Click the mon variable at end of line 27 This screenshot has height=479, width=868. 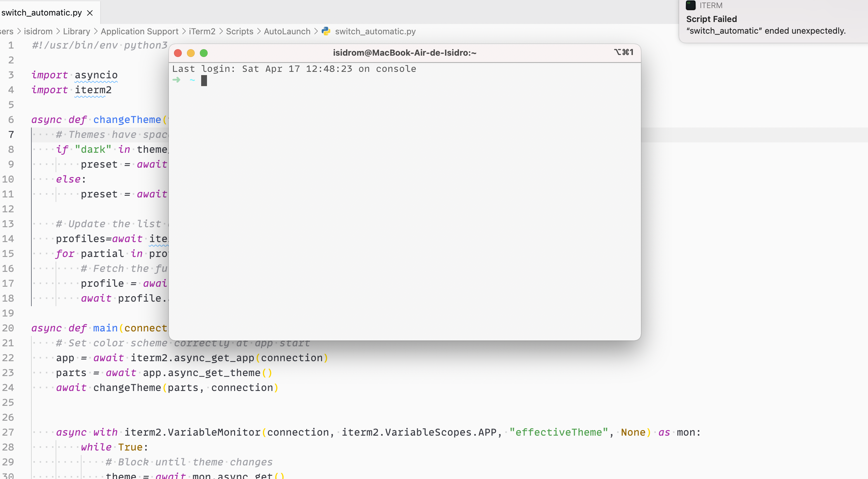tap(686, 432)
